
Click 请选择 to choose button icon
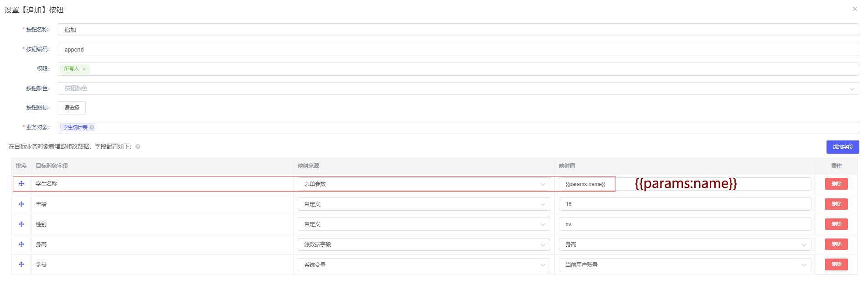72,108
